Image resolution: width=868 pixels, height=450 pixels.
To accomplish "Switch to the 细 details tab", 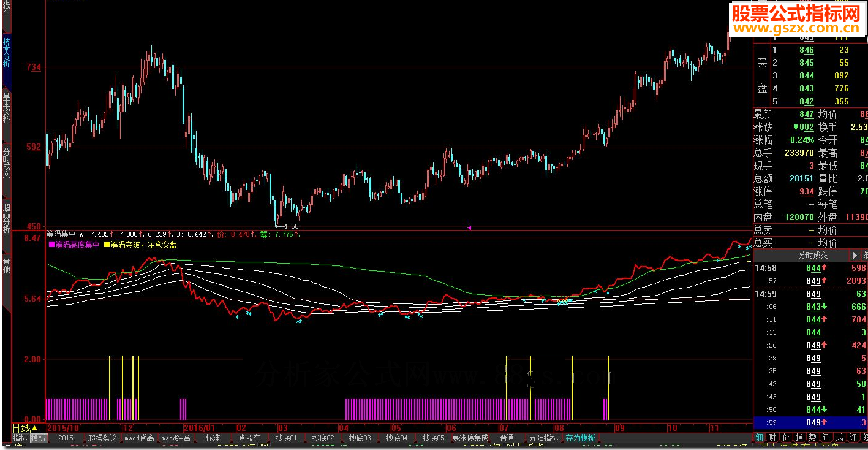I will pyautogui.click(x=759, y=437).
